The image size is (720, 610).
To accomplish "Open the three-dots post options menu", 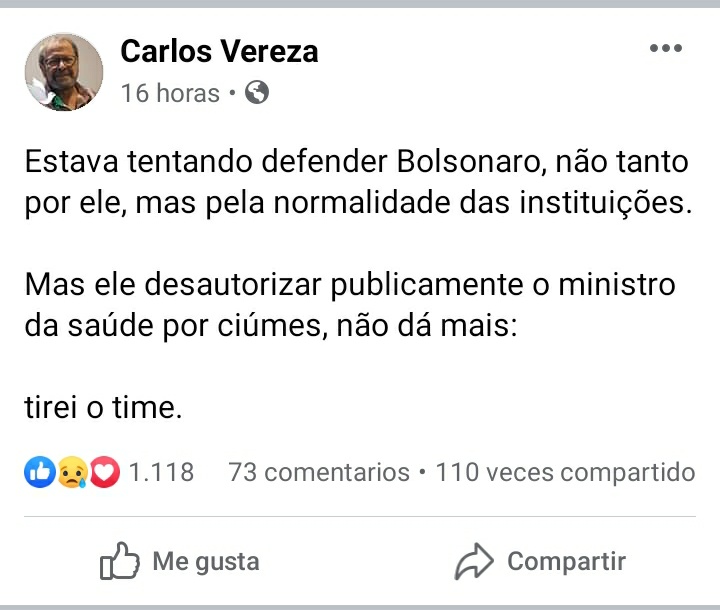I will pos(665,48).
